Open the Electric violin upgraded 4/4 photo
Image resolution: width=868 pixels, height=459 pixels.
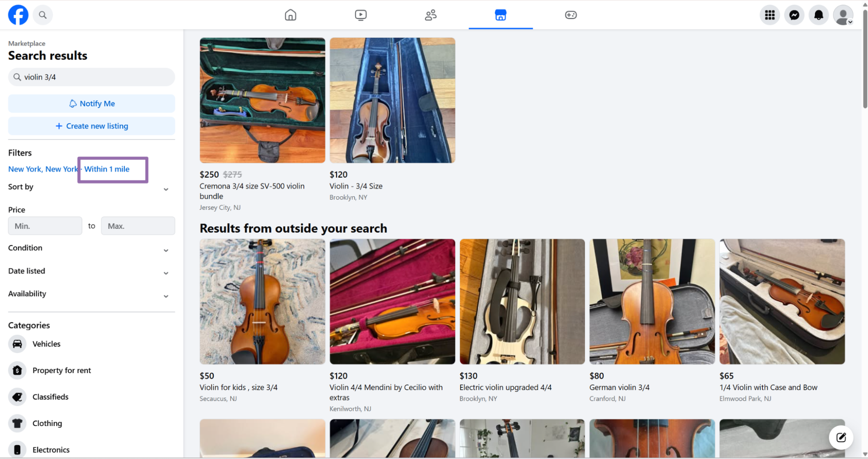click(x=522, y=301)
